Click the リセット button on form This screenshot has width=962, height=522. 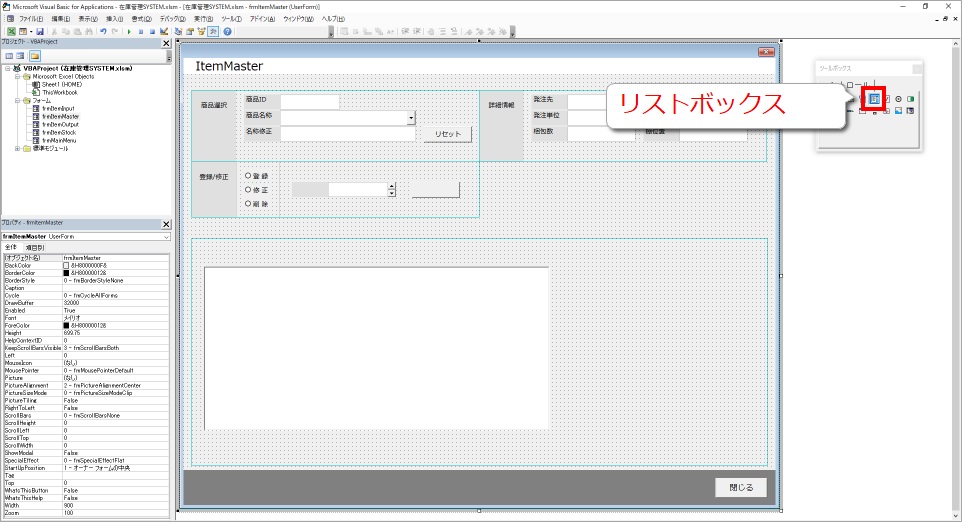[447, 134]
